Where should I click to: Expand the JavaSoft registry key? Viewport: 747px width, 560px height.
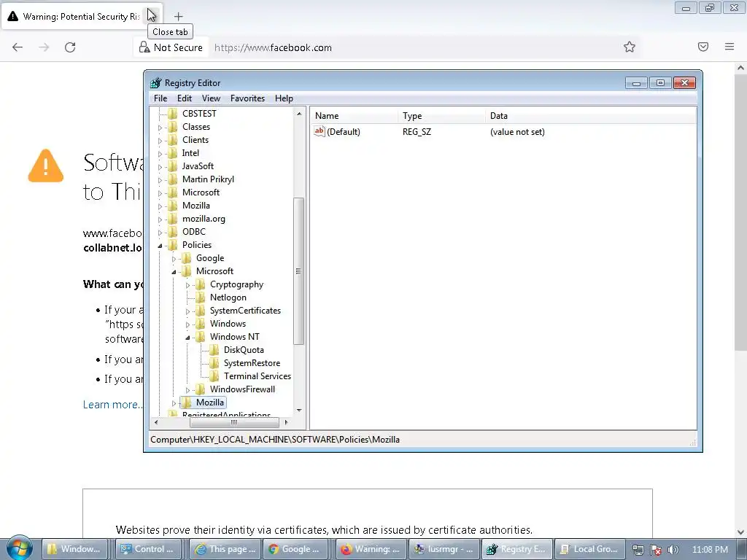[x=160, y=167]
